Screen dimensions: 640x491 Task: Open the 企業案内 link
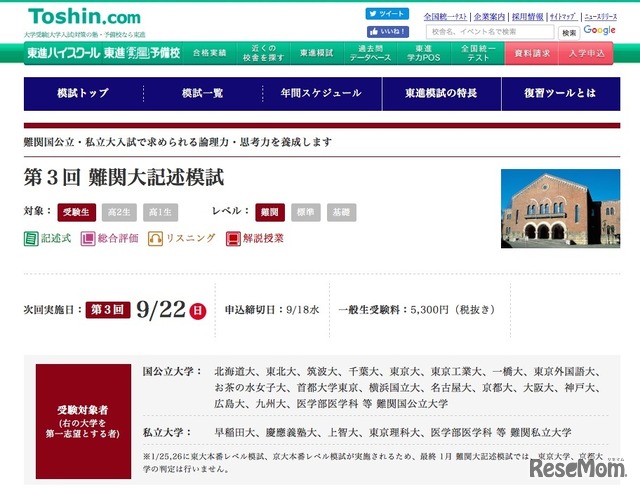[x=489, y=17]
